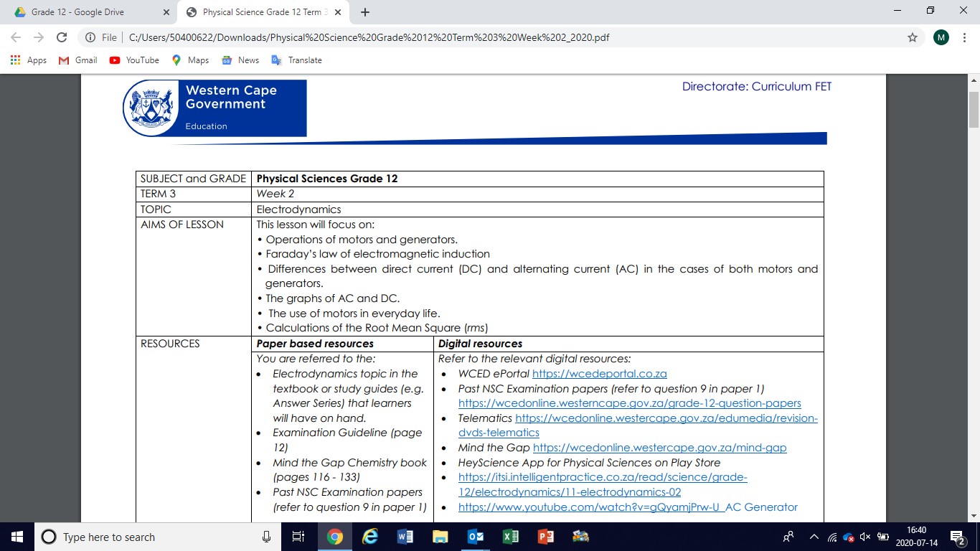Click the Chrome taskbar icon
Image resolution: width=980 pixels, height=551 pixels.
(334, 537)
